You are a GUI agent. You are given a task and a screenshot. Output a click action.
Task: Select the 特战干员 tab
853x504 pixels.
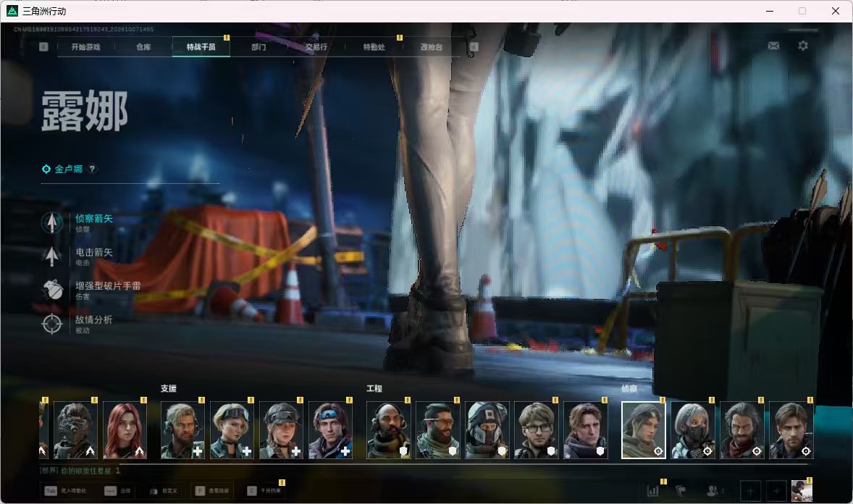pyautogui.click(x=201, y=47)
